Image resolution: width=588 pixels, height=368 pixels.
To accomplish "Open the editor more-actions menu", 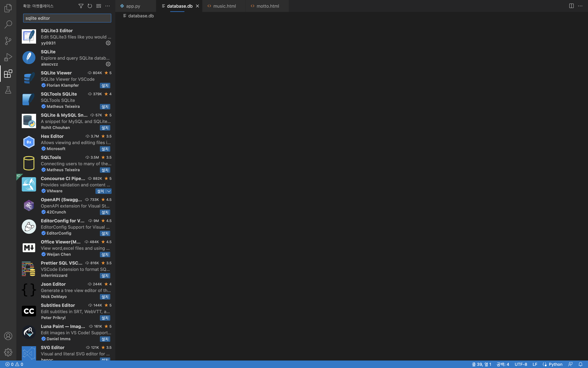I will 580,6.
